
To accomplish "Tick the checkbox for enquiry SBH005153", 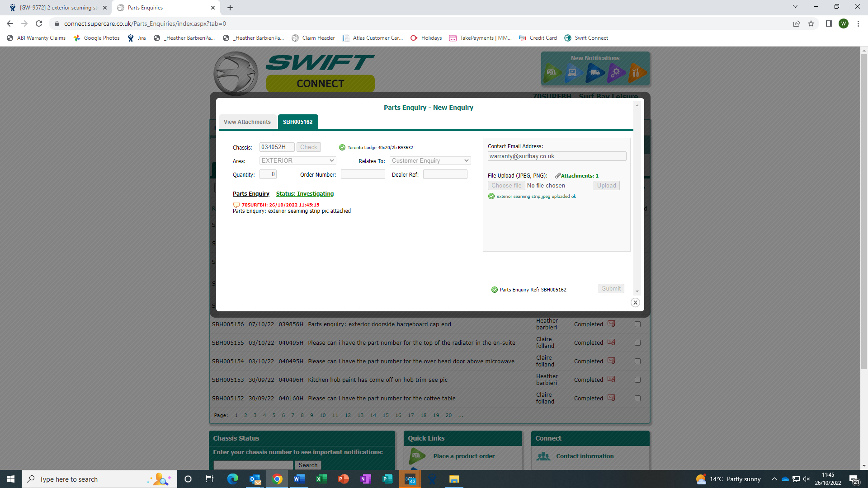I will (637, 380).
